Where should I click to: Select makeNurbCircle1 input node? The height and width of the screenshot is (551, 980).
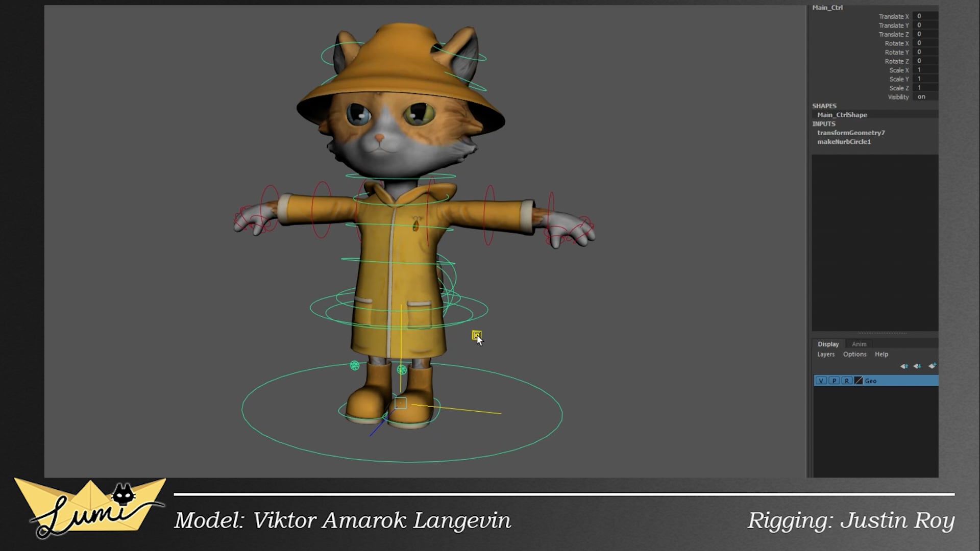pos(844,142)
